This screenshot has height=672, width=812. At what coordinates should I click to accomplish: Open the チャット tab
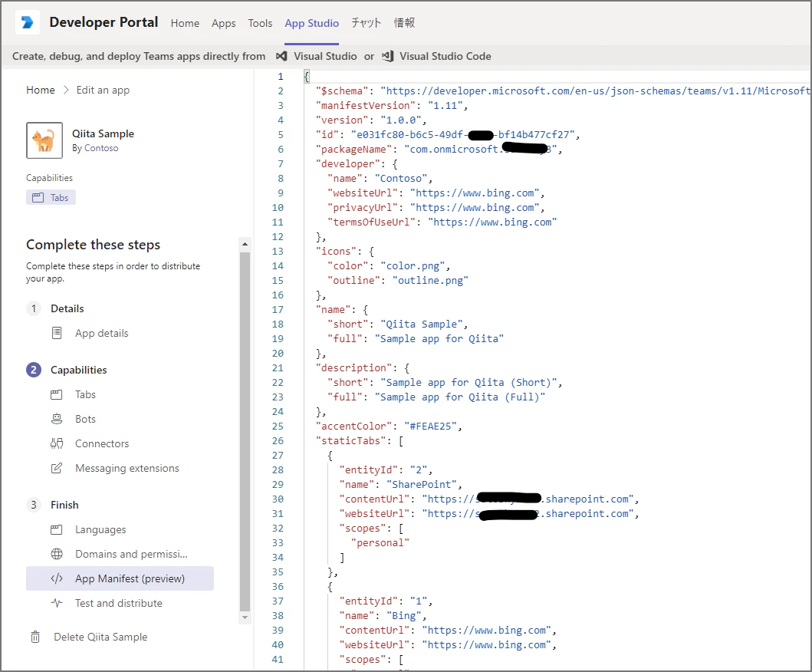click(366, 23)
